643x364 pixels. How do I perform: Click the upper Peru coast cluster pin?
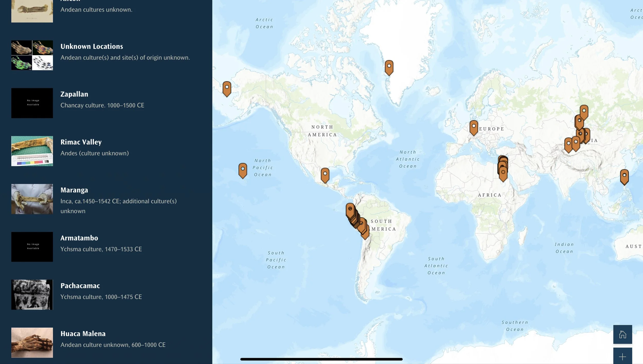(x=350, y=209)
